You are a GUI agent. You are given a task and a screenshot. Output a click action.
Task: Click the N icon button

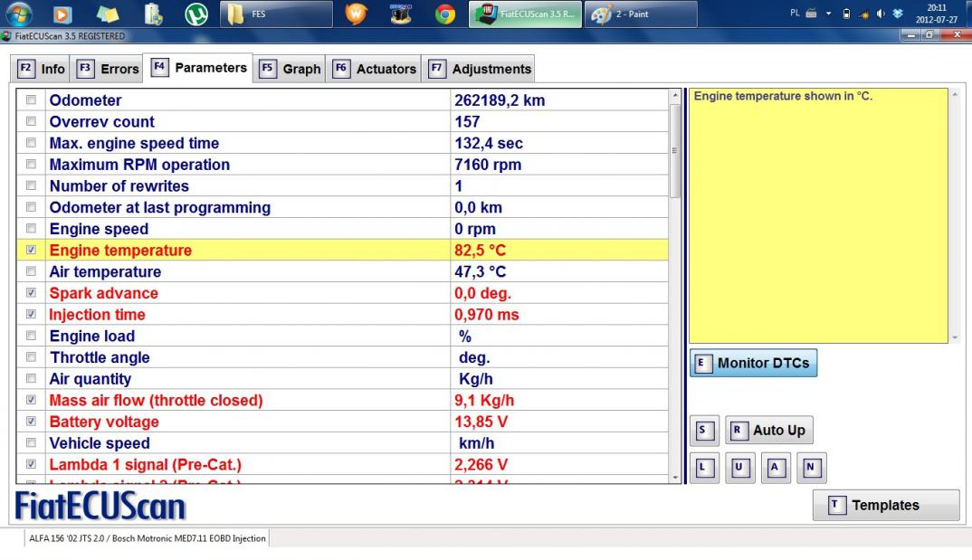(811, 468)
